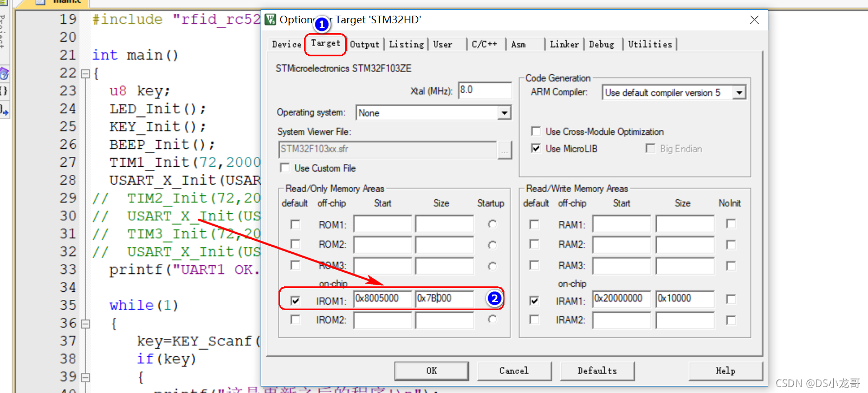Click the code line "BEEP_Init();"
This screenshot has width=868, height=393.
(x=163, y=145)
